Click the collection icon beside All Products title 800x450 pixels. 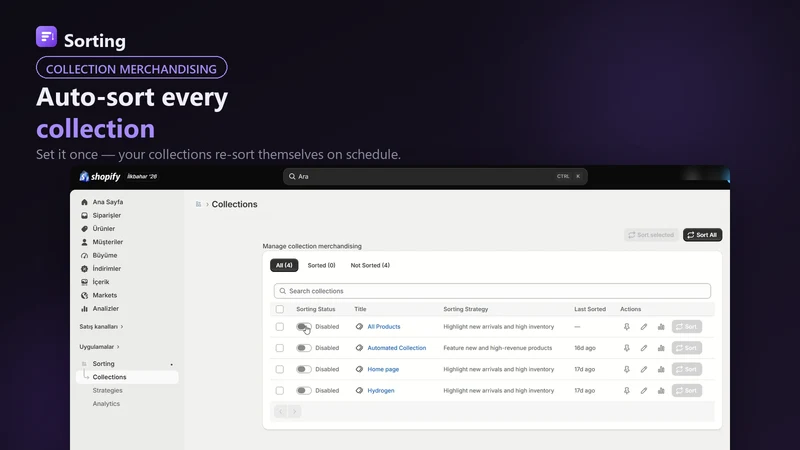[x=359, y=327]
